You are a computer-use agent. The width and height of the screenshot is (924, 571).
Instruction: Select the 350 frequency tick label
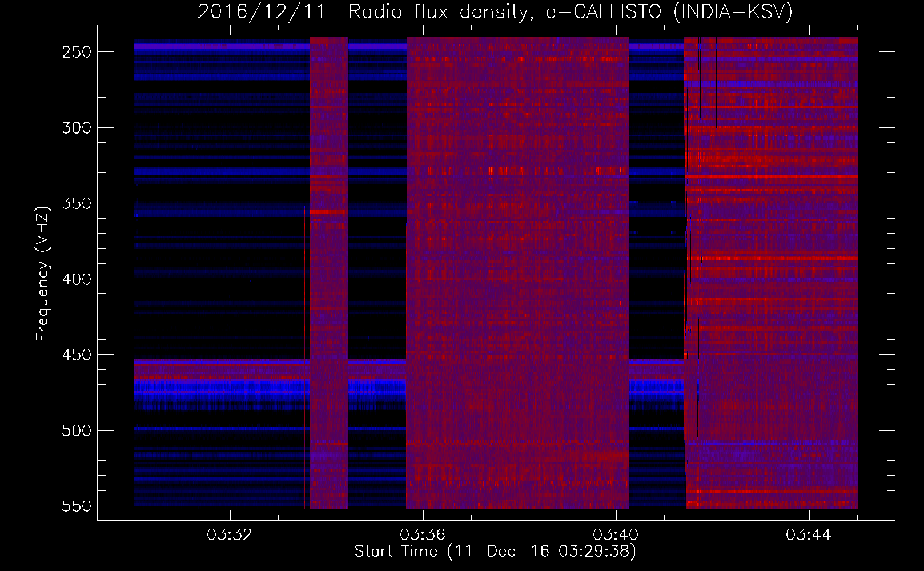click(77, 203)
